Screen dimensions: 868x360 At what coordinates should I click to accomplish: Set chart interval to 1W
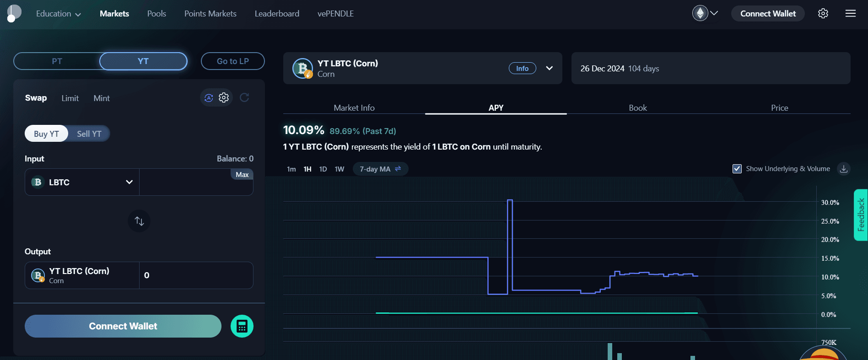coord(340,169)
